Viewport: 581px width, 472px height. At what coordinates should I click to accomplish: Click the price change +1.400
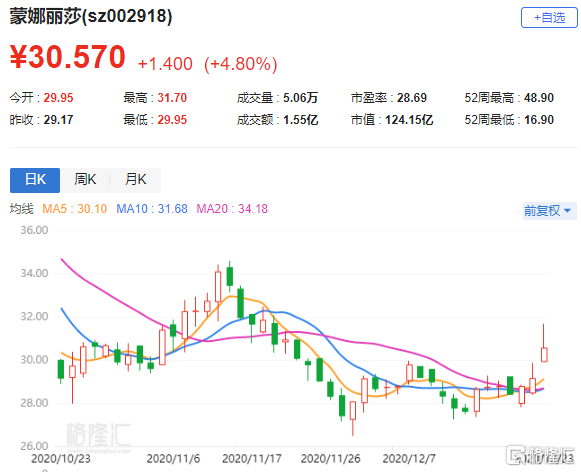[165, 64]
